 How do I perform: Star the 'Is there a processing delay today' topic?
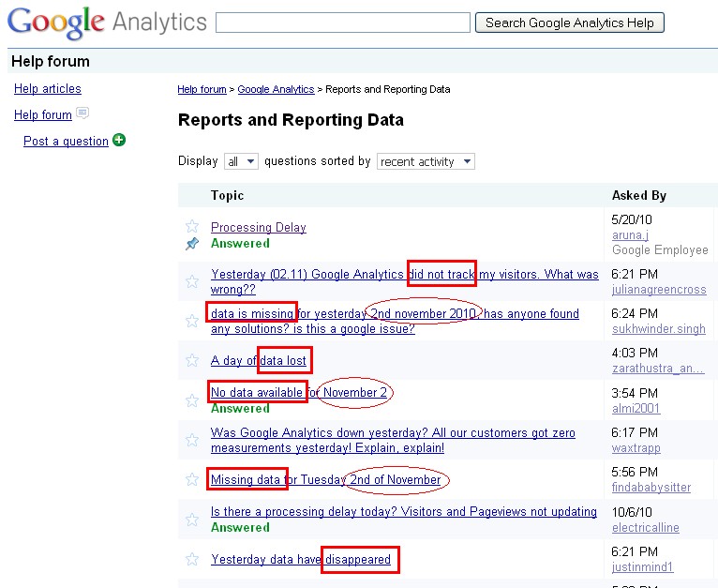click(x=192, y=520)
